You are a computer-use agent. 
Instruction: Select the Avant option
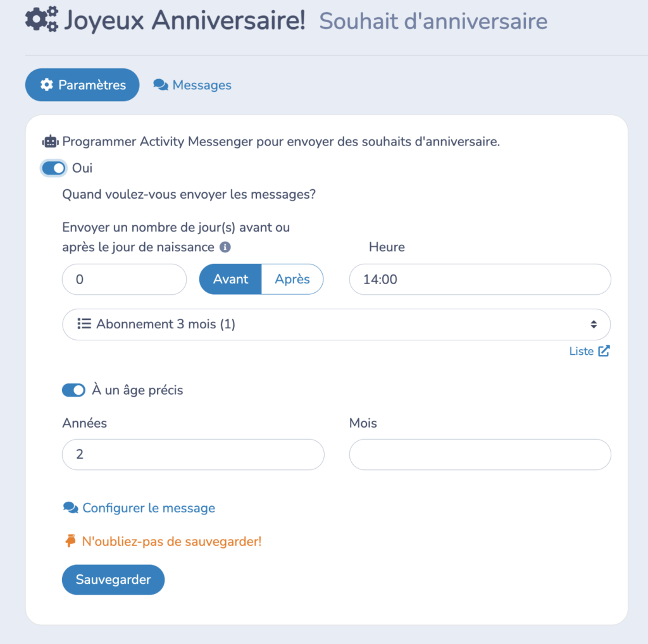(x=230, y=279)
